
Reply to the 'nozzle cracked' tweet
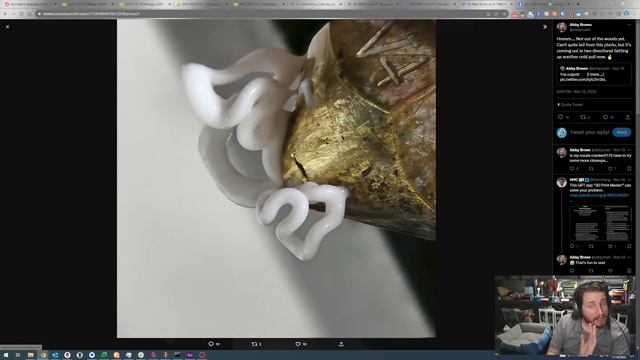click(x=572, y=169)
